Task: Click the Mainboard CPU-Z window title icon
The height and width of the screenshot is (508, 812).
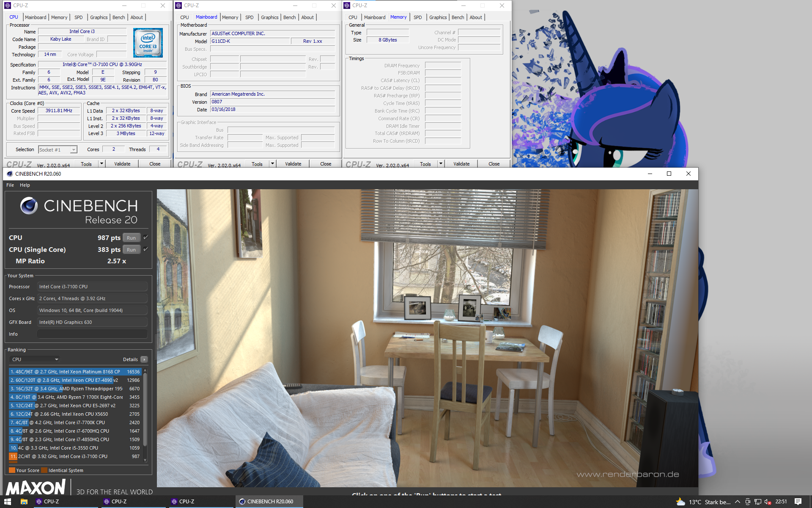Action: coord(178,6)
